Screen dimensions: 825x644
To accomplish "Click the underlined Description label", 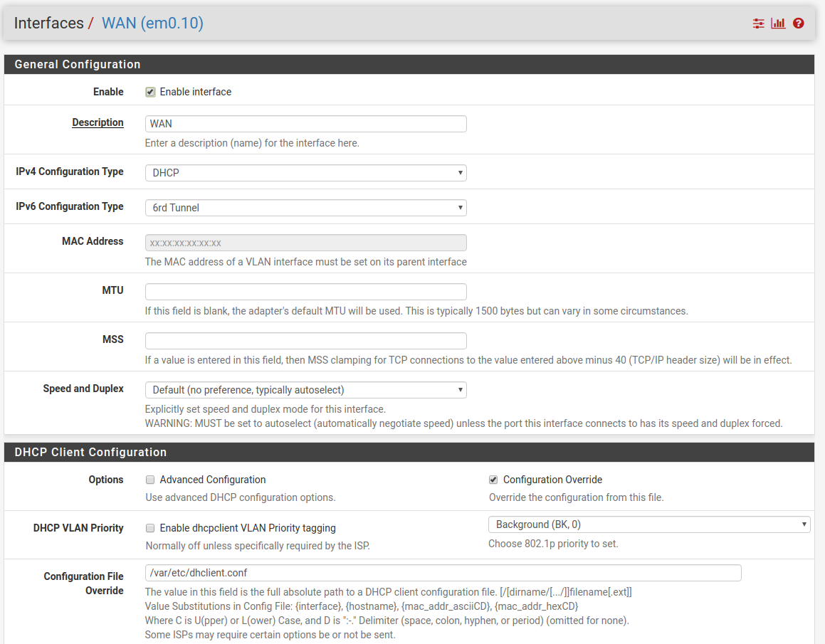I will 98,122.
